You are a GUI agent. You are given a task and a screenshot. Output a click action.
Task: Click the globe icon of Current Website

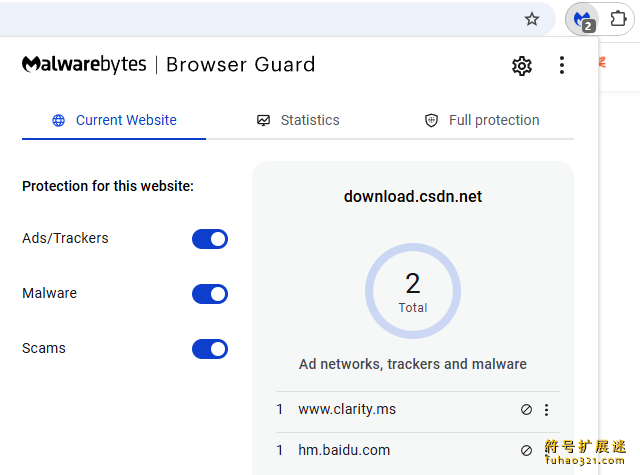pyautogui.click(x=58, y=120)
